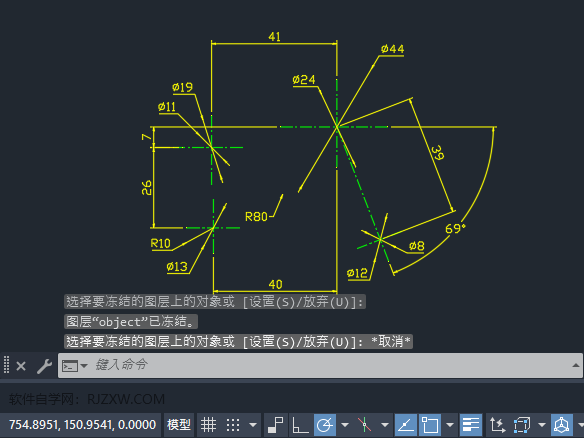Click the coordinates readout 754.8951, 150.9541
584x438 pixels.
(x=82, y=425)
